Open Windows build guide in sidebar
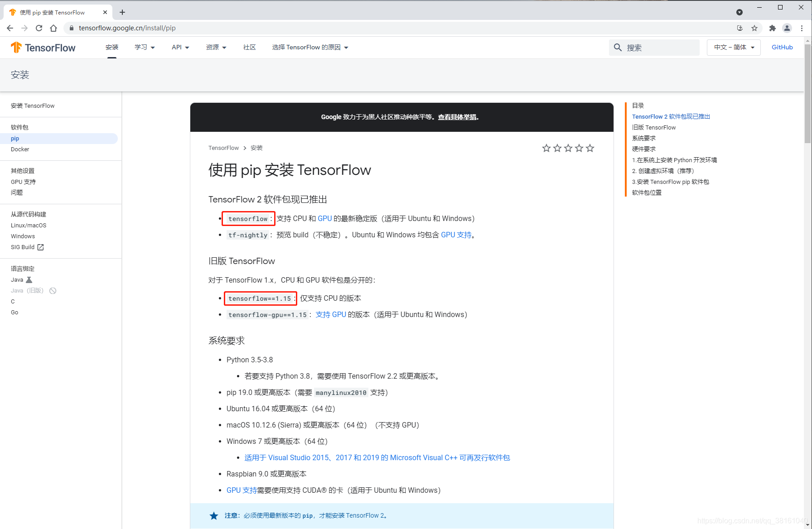The image size is (812, 529). (x=23, y=236)
